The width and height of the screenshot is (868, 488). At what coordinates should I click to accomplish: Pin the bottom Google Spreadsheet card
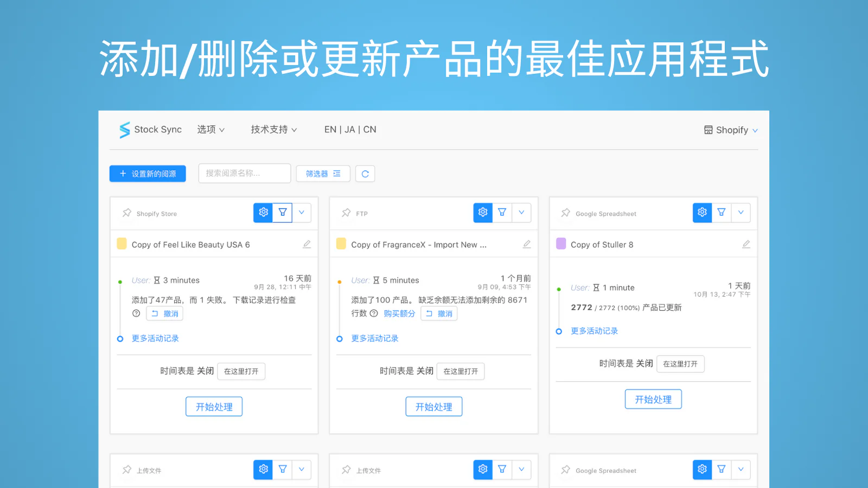pyautogui.click(x=566, y=470)
